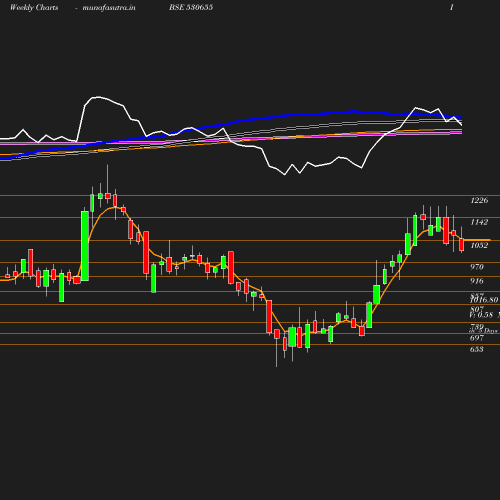Click the "Weekly Charts" title text

34,8
